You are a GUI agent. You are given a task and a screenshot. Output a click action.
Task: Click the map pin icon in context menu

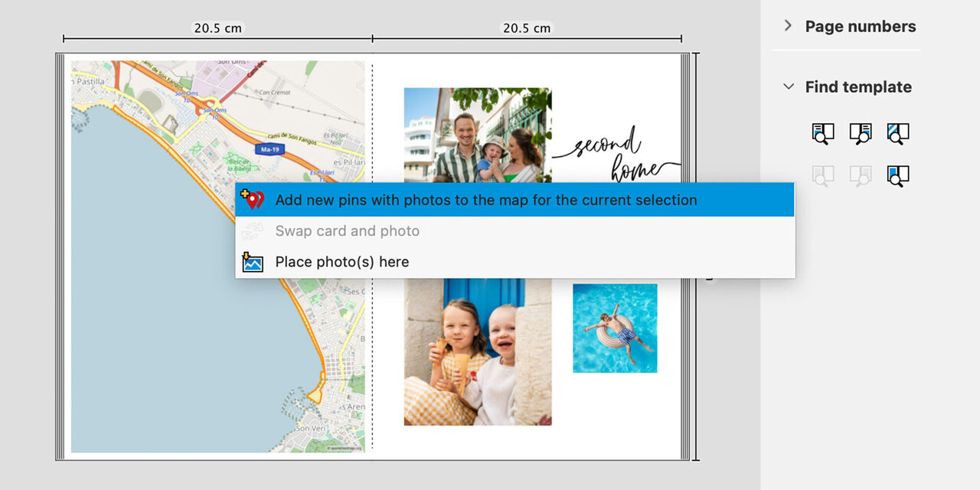[253, 200]
